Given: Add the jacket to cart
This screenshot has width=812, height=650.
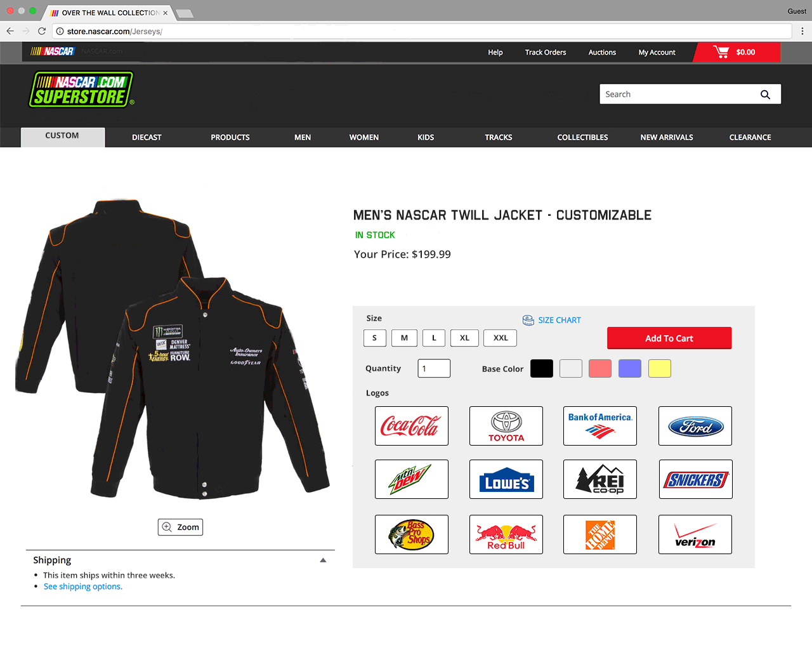Looking at the screenshot, I should pyautogui.click(x=669, y=338).
